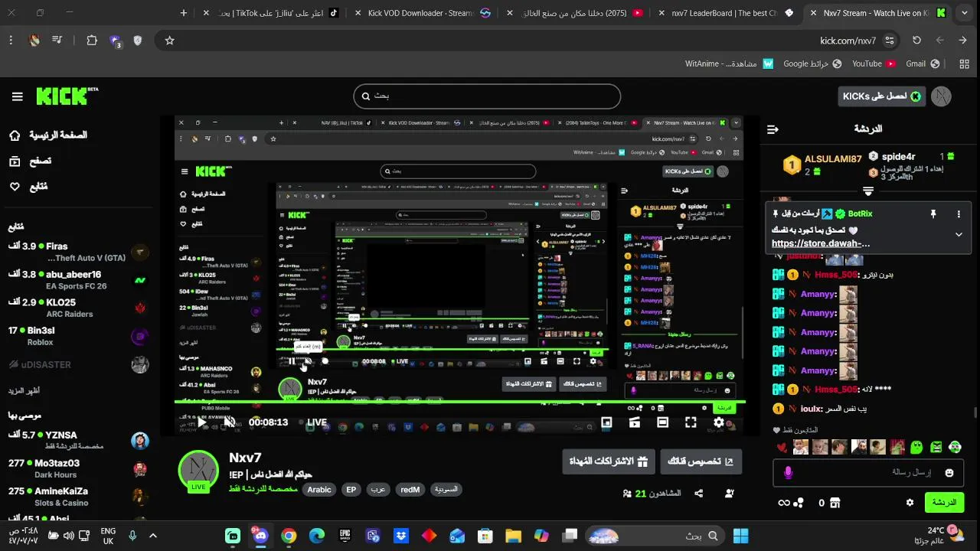Click the الاشتراكات المُهداة gift subs button
The width and height of the screenshot is (980, 551).
coord(609,461)
